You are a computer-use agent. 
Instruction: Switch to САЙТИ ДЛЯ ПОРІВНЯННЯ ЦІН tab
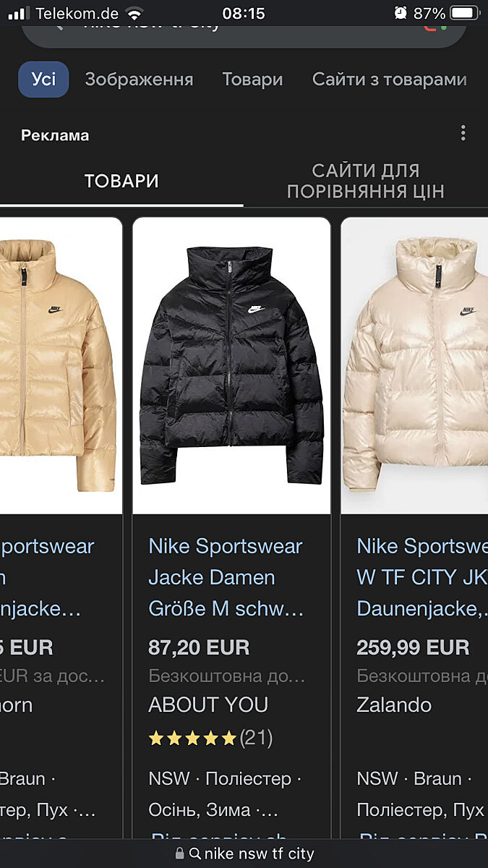366,181
